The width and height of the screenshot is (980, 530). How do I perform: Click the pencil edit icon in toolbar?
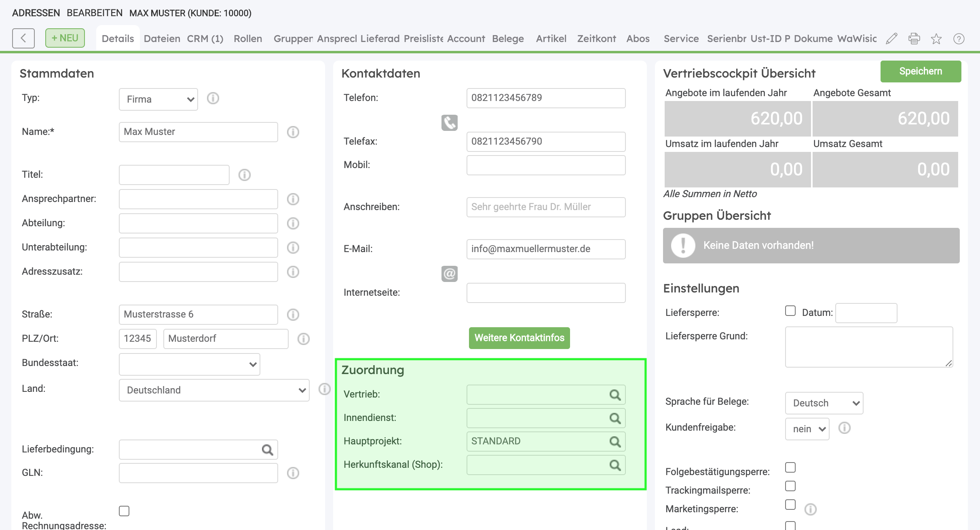[x=891, y=39]
